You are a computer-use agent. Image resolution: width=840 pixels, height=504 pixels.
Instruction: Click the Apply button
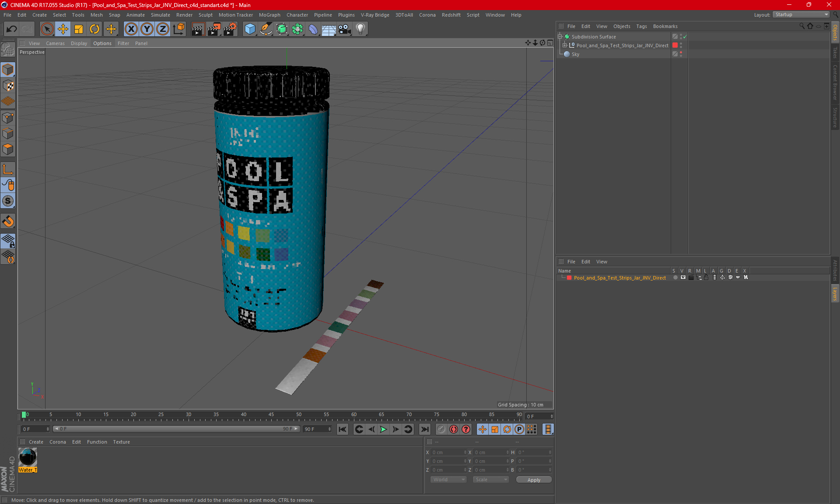(x=534, y=480)
